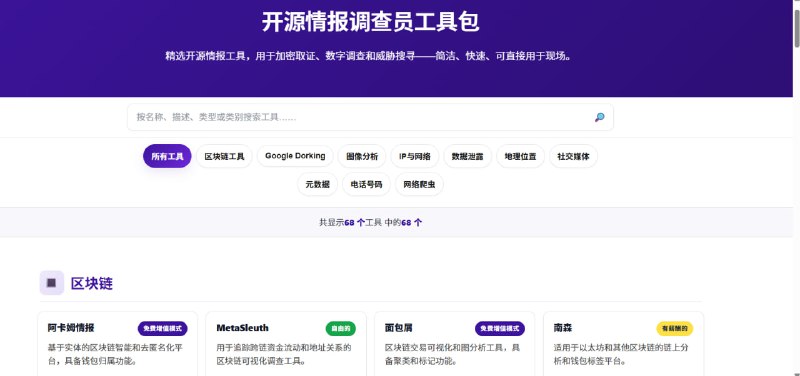800x376 pixels.
Task: Click the MetaSleuth description text
Action: (284, 355)
